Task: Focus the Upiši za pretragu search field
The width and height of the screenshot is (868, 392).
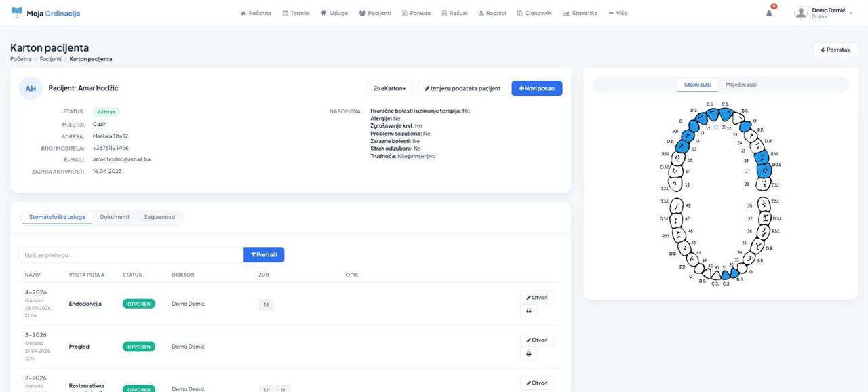Action: pyautogui.click(x=132, y=254)
